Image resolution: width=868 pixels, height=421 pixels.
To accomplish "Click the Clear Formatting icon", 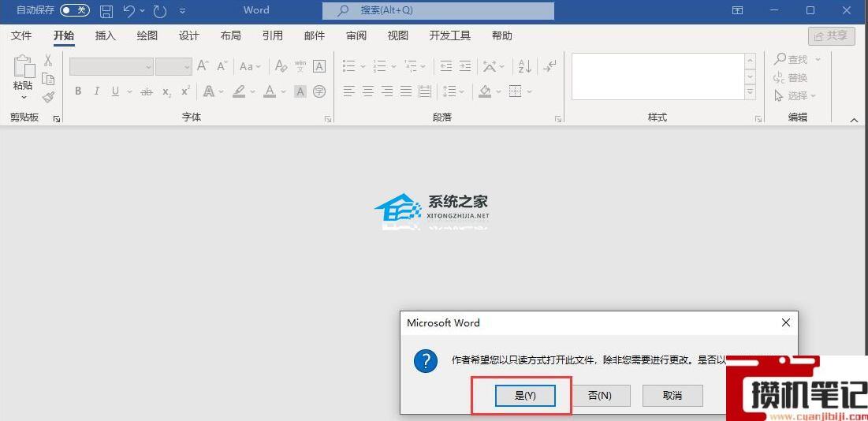I will (x=281, y=66).
